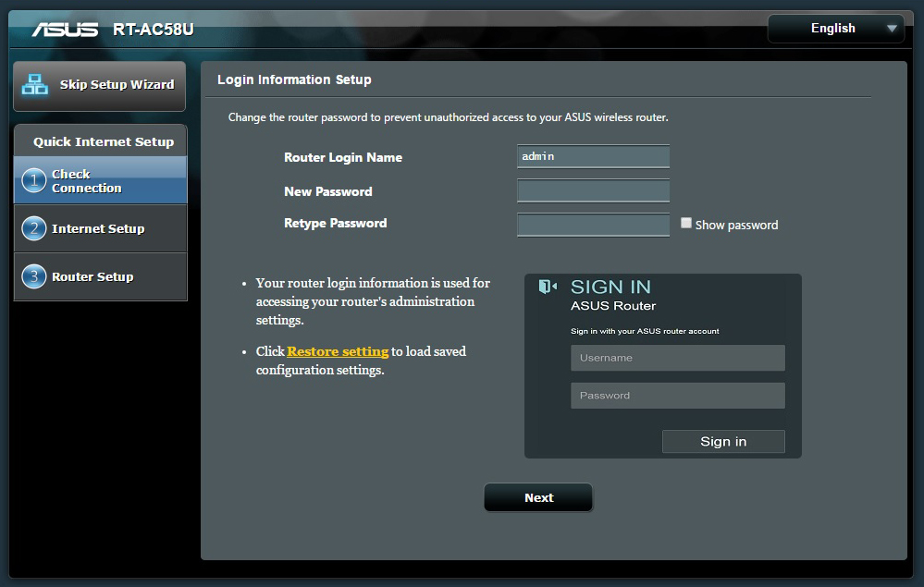Focus the New Password field
924x587 pixels.
pyautogui.click(x=593, y=190)
